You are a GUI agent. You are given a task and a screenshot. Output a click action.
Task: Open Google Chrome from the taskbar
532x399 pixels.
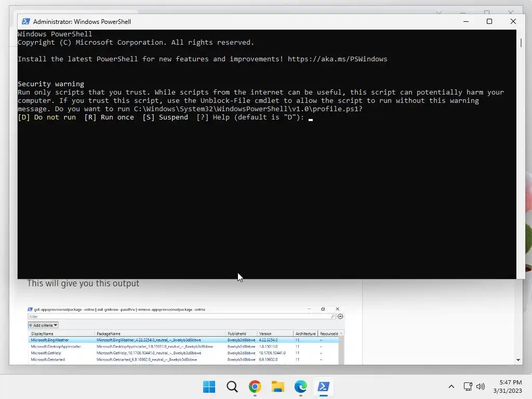click(255, 387)
